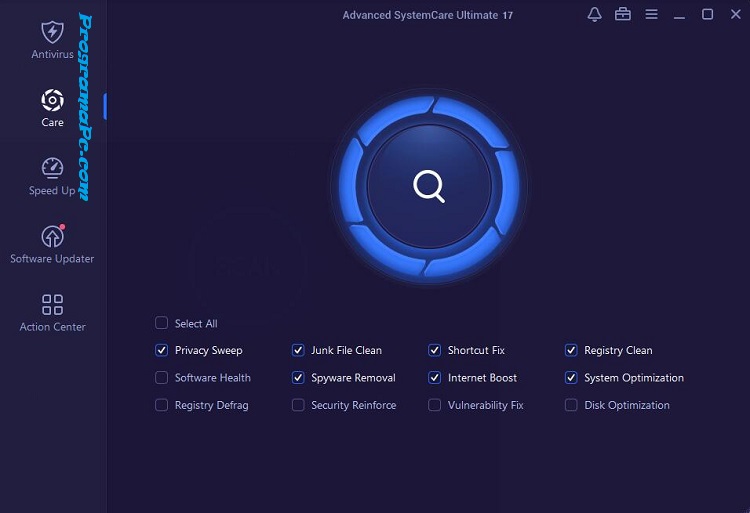750x513 pixels.
Task: Open the Action Center grid icon
Action: (x=52, y=304)
